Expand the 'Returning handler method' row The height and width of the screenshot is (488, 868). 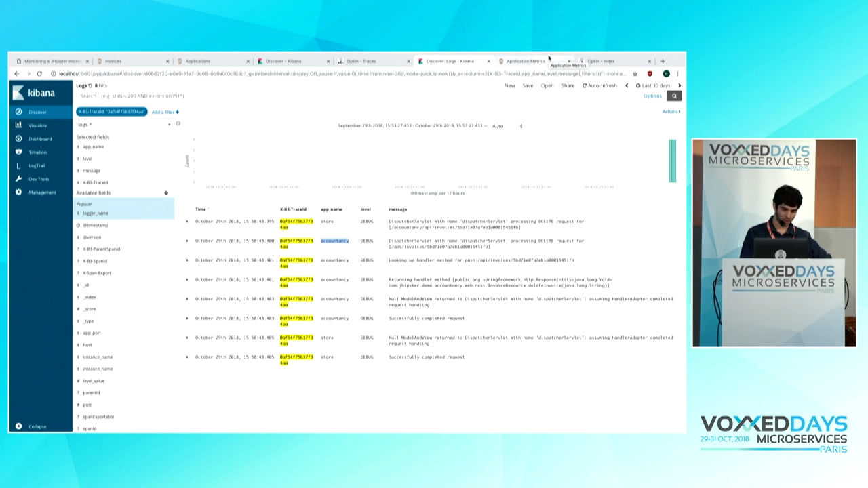tap(188, 279)
